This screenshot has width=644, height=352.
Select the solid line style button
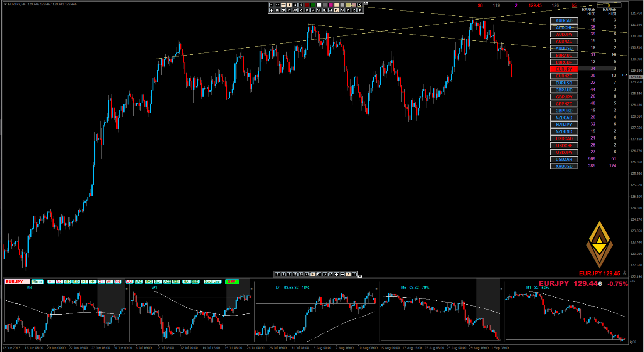(283, 5)
